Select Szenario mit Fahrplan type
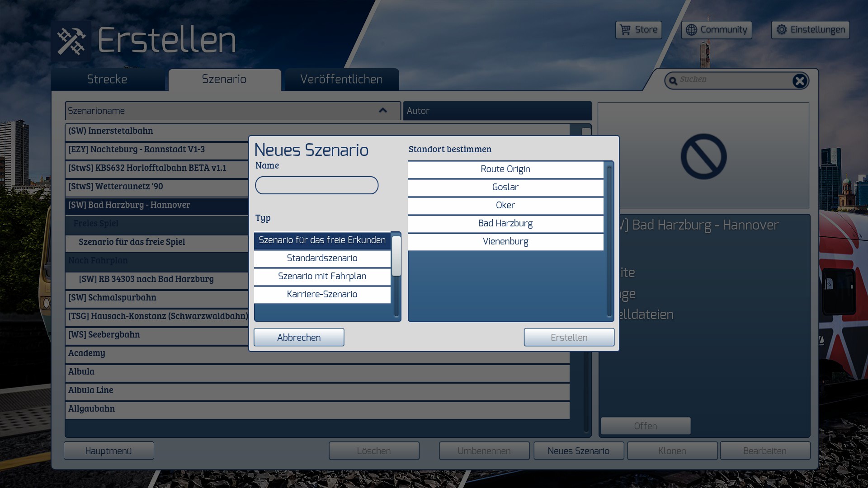Image resolution: width=868 pixels, height=488 pixels. click(322, 276)
